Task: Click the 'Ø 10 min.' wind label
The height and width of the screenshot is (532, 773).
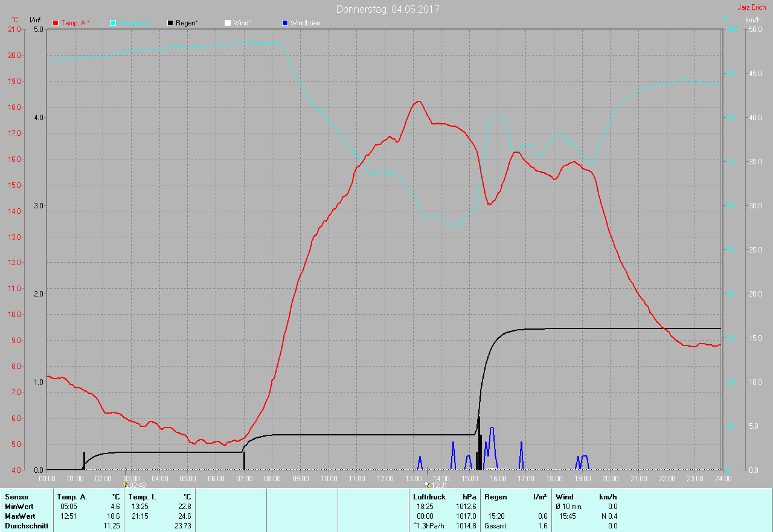Action: [569, 507]
